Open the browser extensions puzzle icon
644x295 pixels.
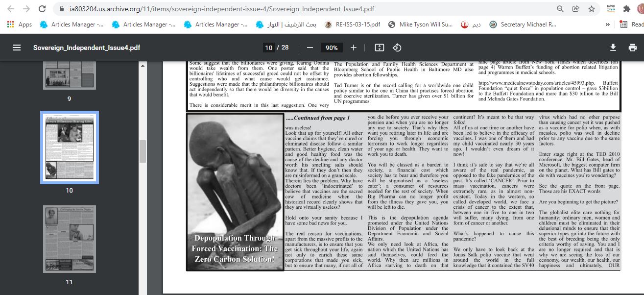(626, 9)
